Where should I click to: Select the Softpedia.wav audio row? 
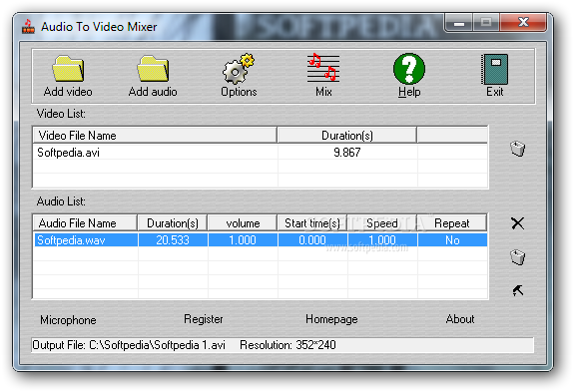[261, 239]
